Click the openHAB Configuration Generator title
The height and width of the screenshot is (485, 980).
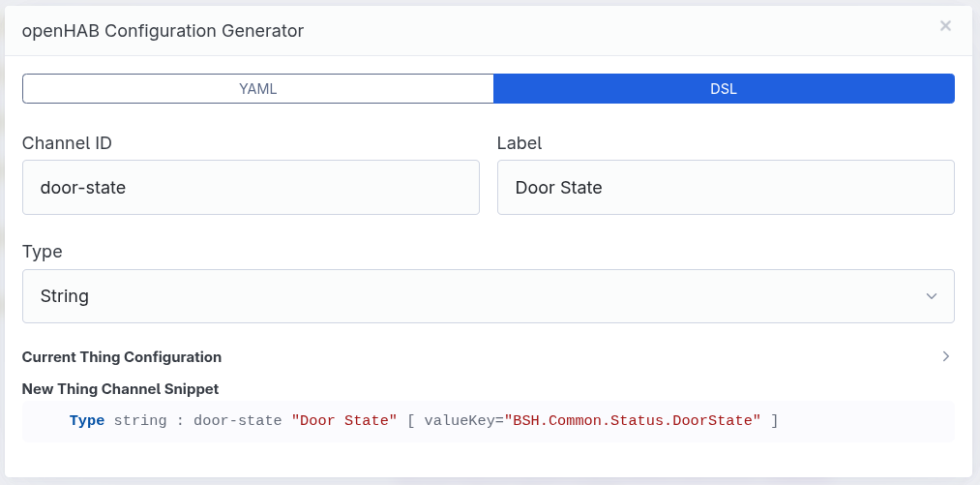point(163,31)
